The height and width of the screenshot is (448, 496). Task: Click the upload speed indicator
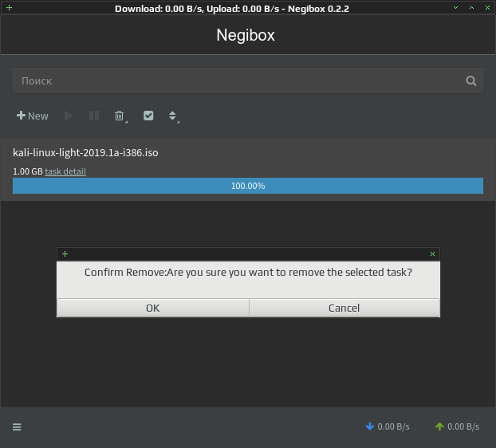point(457,426)
